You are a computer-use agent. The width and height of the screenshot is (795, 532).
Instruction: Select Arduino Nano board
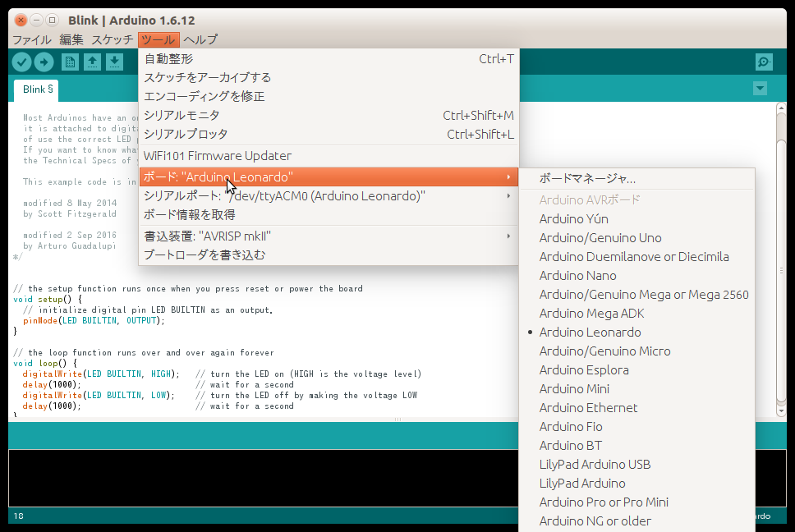(x=636, y=276)
